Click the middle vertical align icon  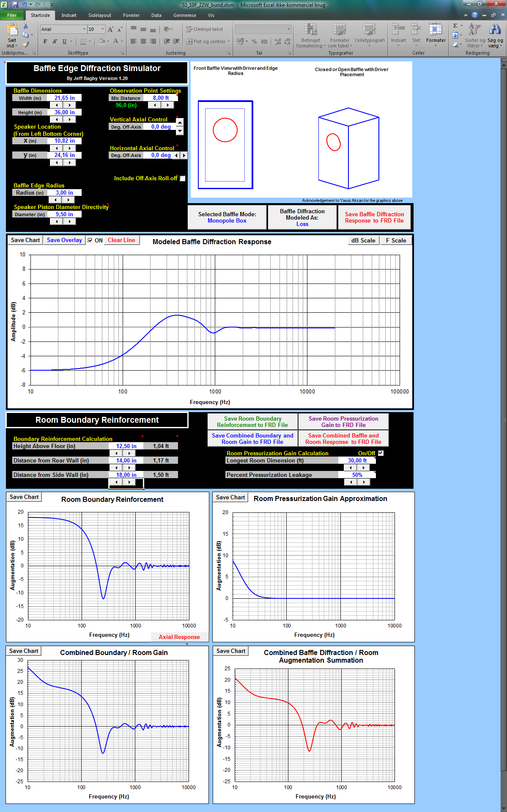143,29
